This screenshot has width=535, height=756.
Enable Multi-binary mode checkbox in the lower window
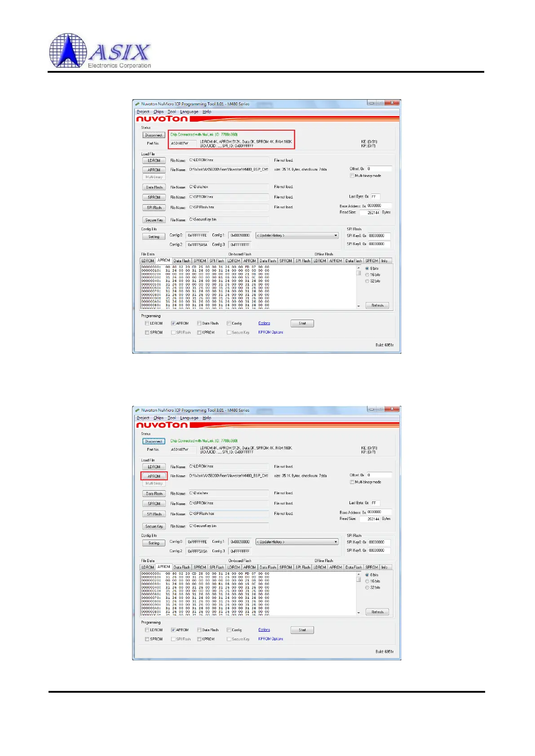(x=352, y=482)
